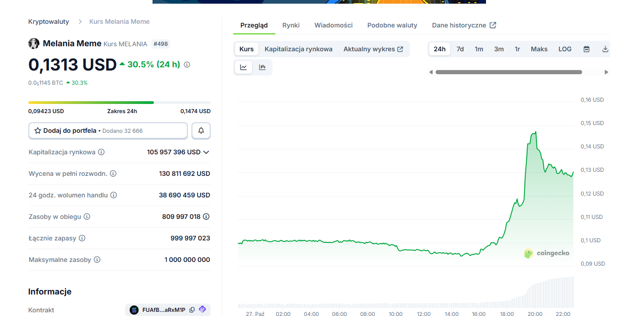Image resolution: width=644 pixels, height=316 pixels.
Task: Click Dodaj do portfela button
Action: (x=108, y=131)
